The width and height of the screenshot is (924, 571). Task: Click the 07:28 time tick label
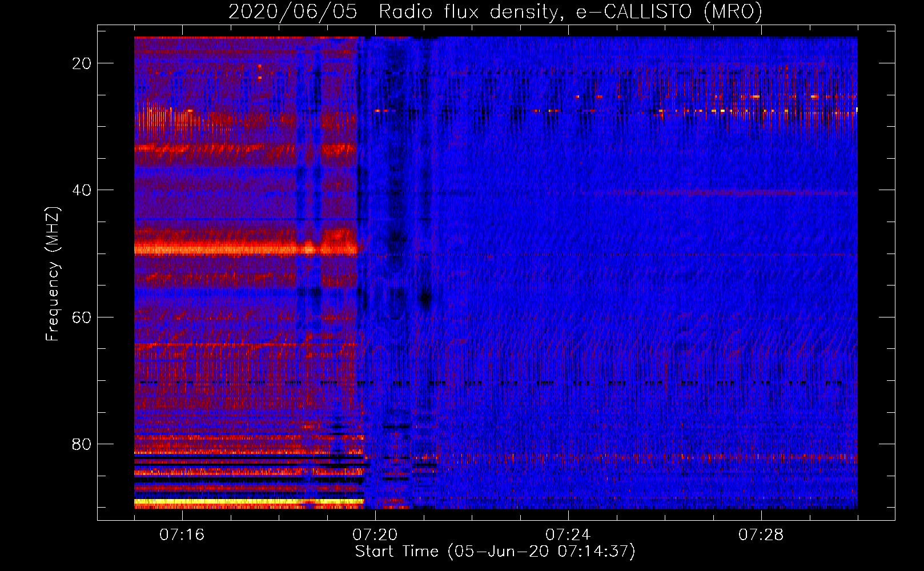(x=761, y=535)
